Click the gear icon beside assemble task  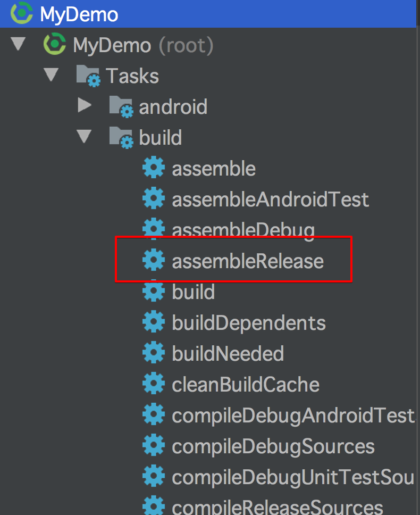click(x=153, y=168)
